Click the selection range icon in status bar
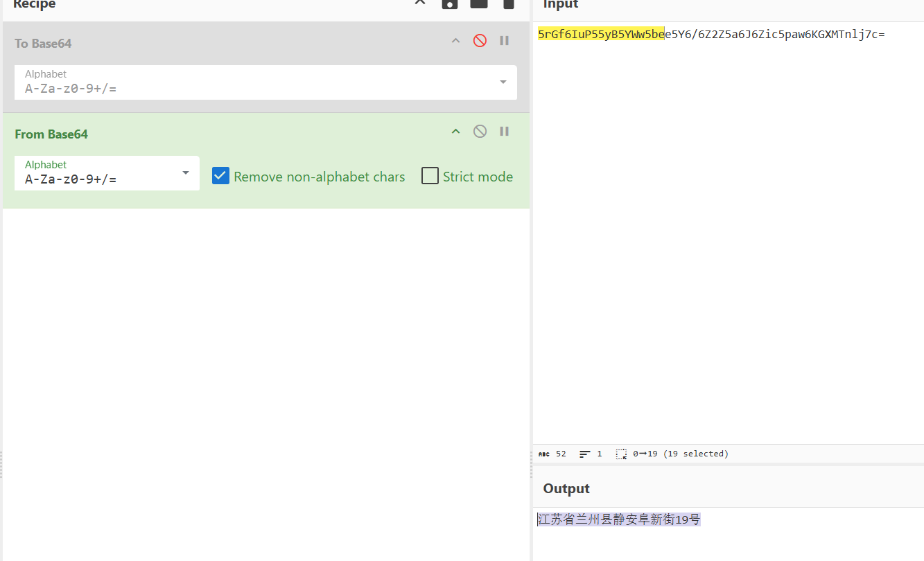Viewport: 924px width, 561px height. [621, 454]
